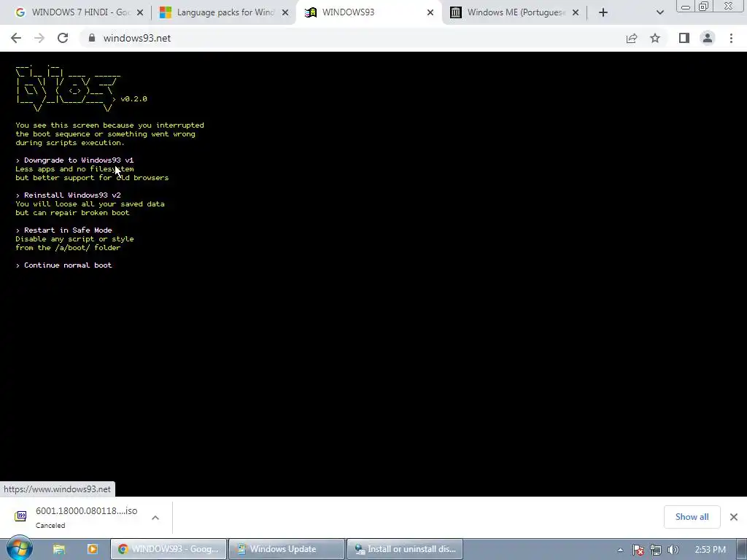Image resolution: width=747 pixels, height=560 pixels.
Task: Click the forward navigation arrow
Action: pyautogui.click(x=39, y=38)
